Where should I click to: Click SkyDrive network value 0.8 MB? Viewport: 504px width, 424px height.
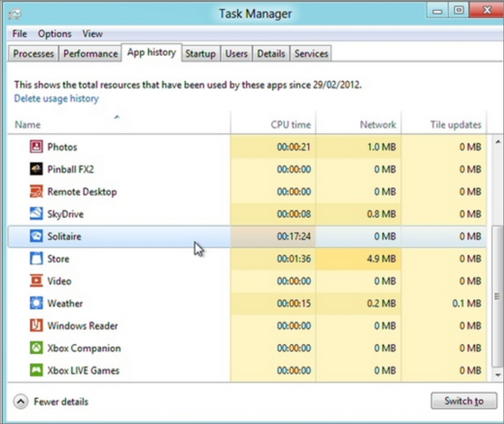[381, 214]
